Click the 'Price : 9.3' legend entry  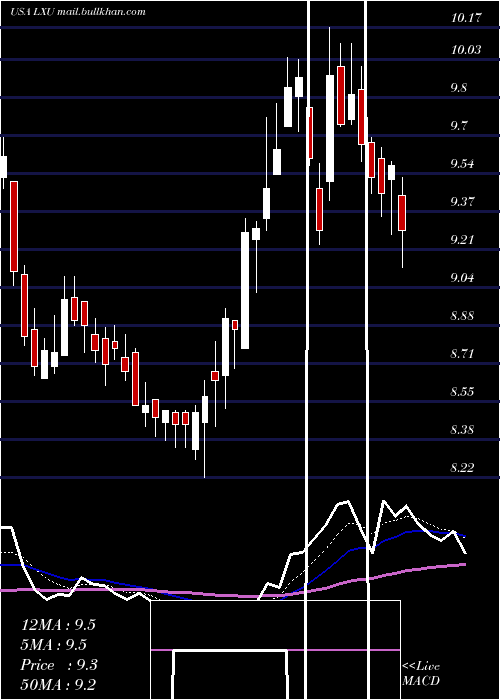59,665
